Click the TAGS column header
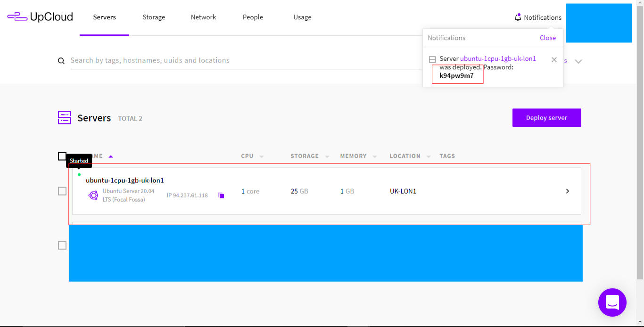 click(x=447, y=156)
